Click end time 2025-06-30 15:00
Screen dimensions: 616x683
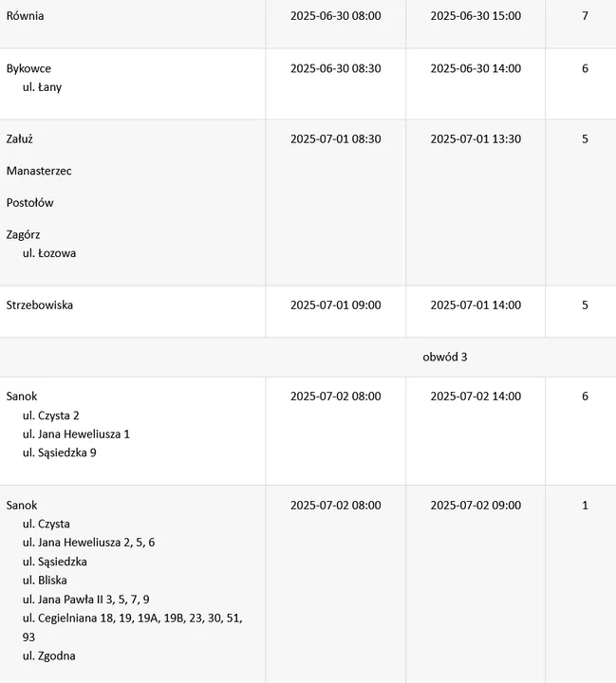coord(476,16)
